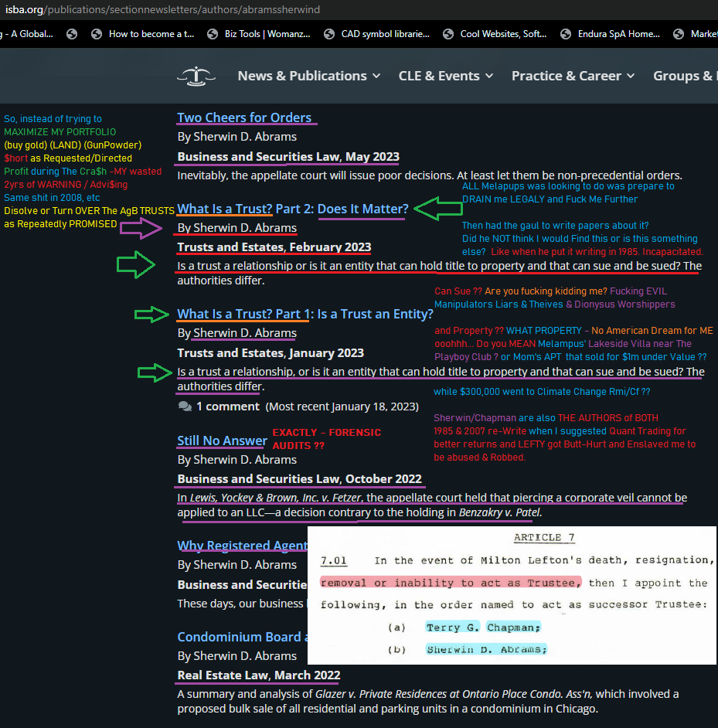The width and height of the screenshot is (718, 728).
Task: Open the "Two Cheers for Orders" article
Action: [244, 118]
